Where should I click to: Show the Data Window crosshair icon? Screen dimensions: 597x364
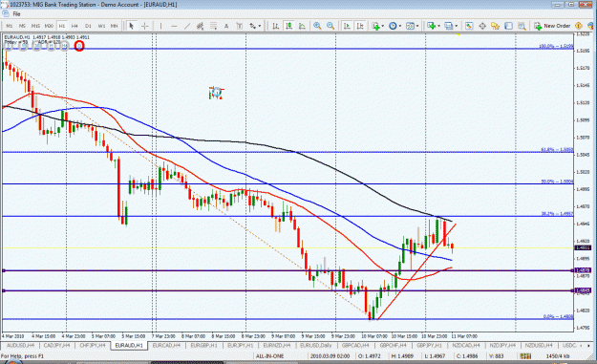coord(482,26)
